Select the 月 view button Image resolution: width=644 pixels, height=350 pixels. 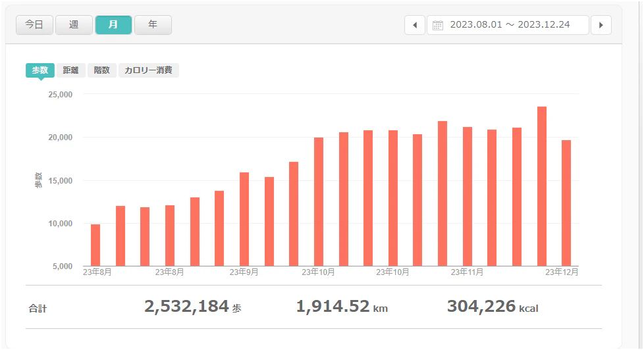[113, 25]
